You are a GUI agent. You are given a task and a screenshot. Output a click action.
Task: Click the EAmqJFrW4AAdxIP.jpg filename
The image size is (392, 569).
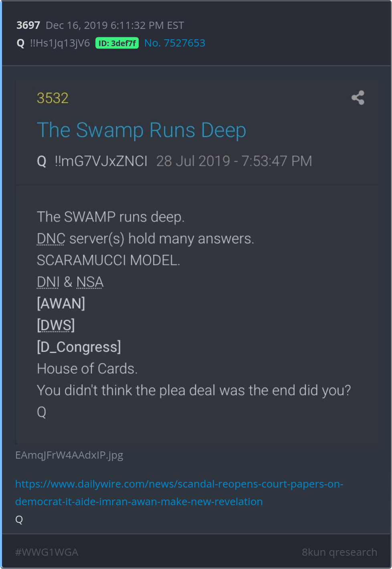[69, 455]
